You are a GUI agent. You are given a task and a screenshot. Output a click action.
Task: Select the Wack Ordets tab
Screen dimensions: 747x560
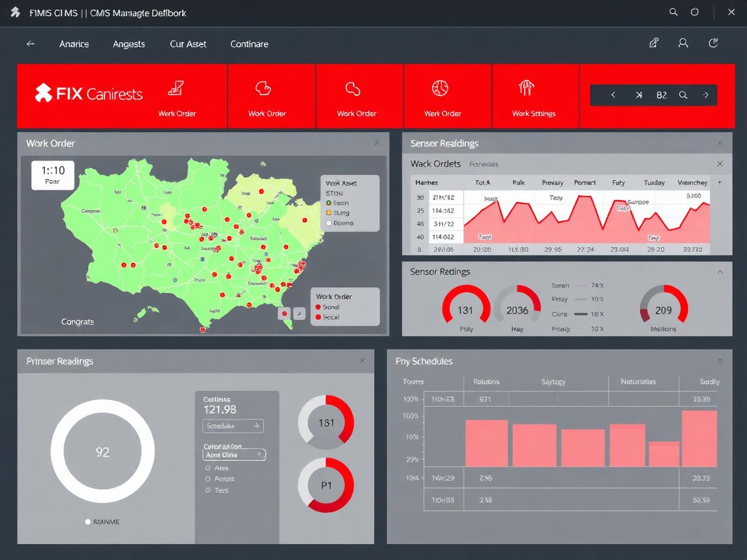[435, 164]
